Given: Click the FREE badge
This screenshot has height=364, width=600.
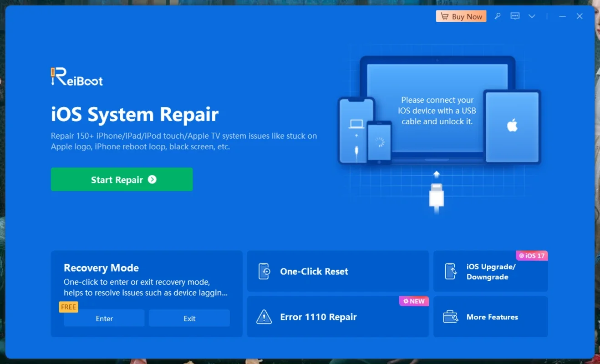Looking at the screenshot, I should (68, 307).
